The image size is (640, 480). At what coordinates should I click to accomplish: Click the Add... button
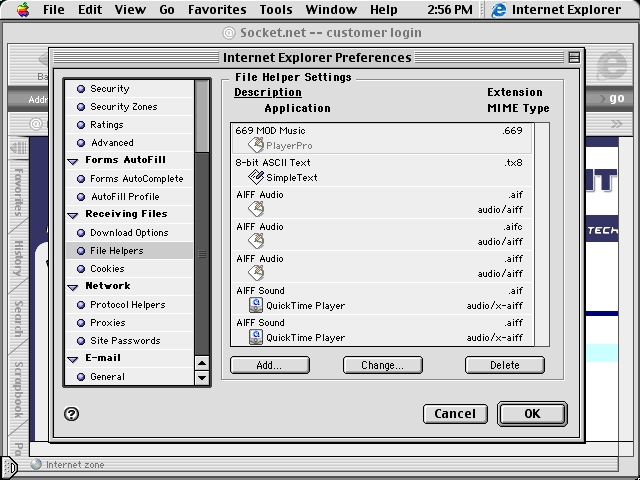point(270,365)
